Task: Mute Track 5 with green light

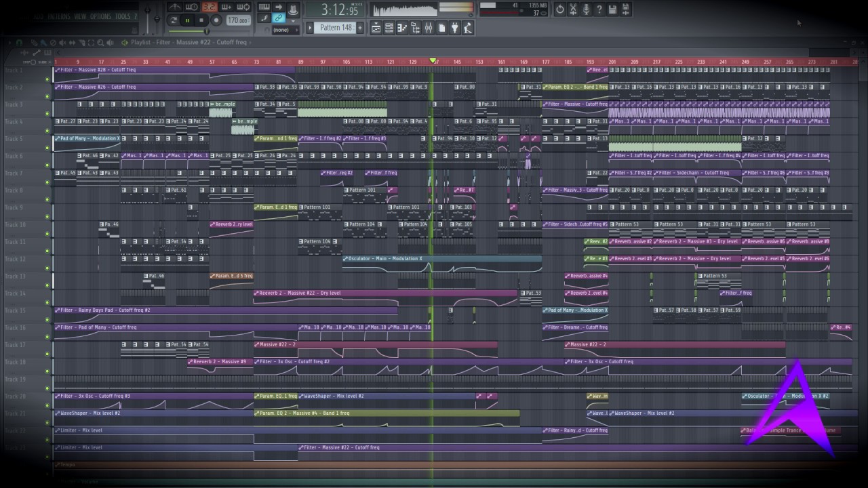Action: 47,148
